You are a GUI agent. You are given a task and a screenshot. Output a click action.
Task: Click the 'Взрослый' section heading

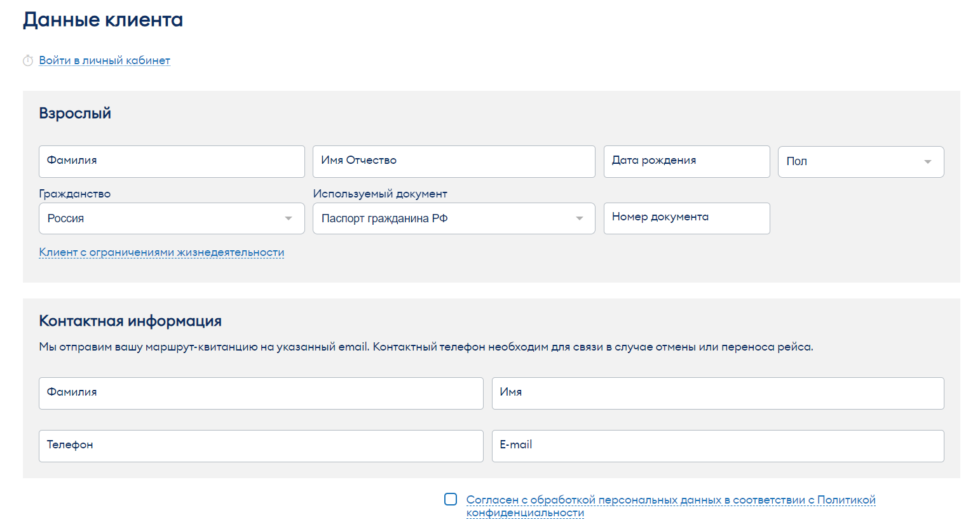[x=75, y=114]
